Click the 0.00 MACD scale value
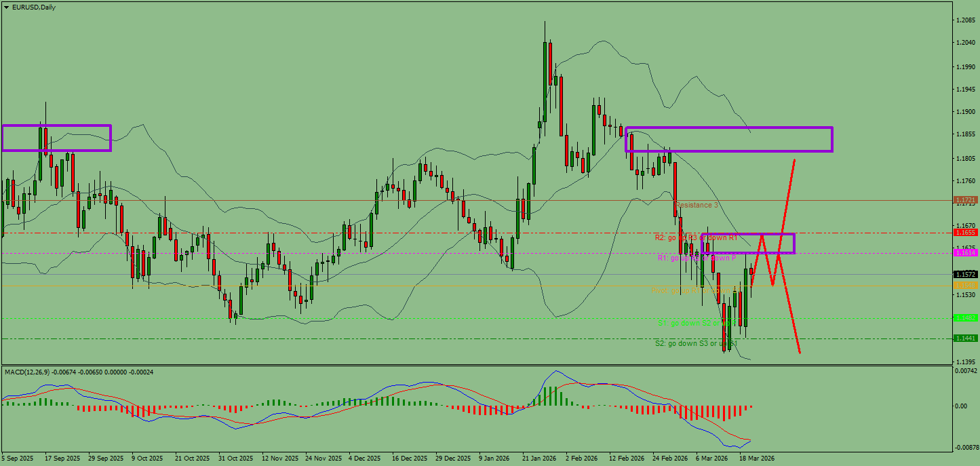The height and width of the screenshot is (466, 980). (x=961, y=406)
